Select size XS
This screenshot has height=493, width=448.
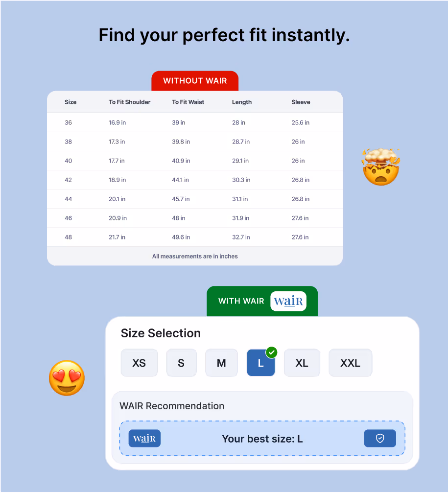[139, 363]
